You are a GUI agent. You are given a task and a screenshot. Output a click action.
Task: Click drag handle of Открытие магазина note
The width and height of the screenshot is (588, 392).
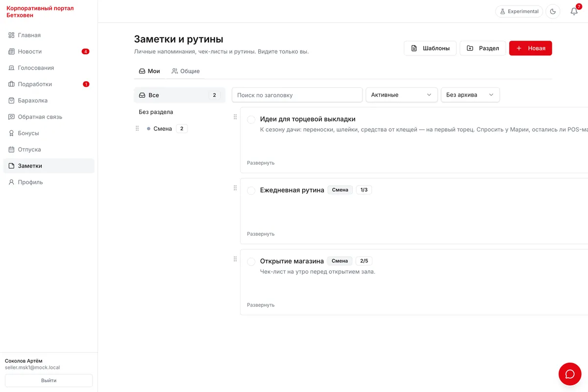235,259
